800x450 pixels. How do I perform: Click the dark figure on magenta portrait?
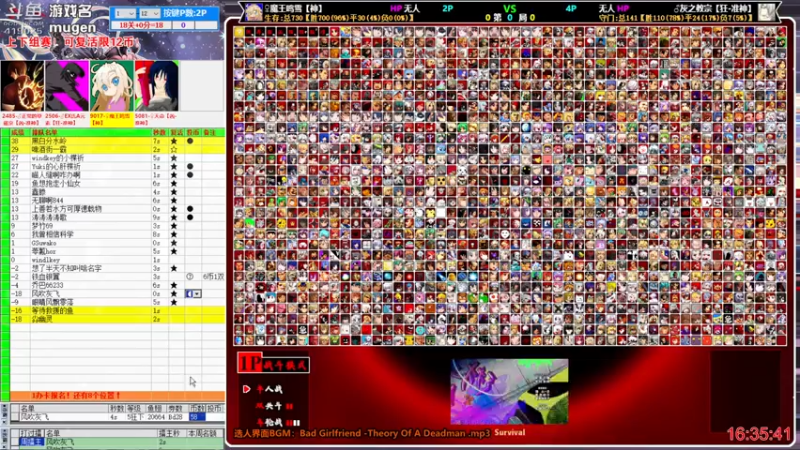point(67,86)
